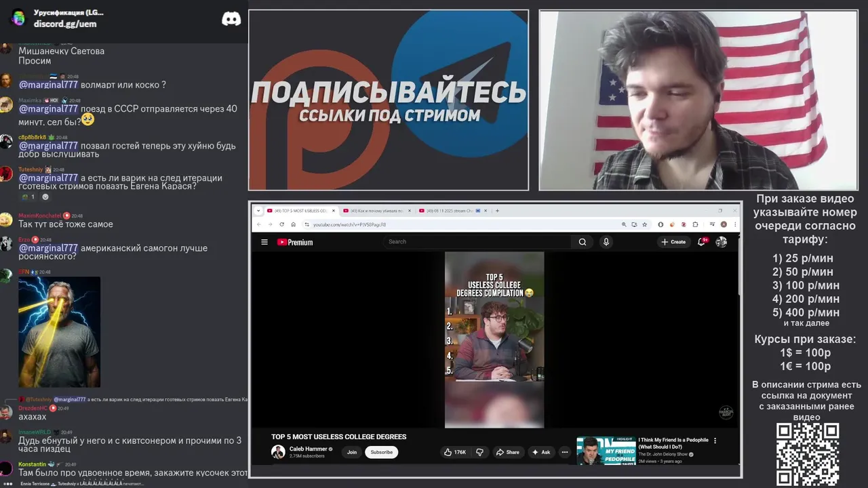Click the "1$ = 100р" exchange rate line
The height and width of the screenshot is (488, 868).
pos(806,352)
